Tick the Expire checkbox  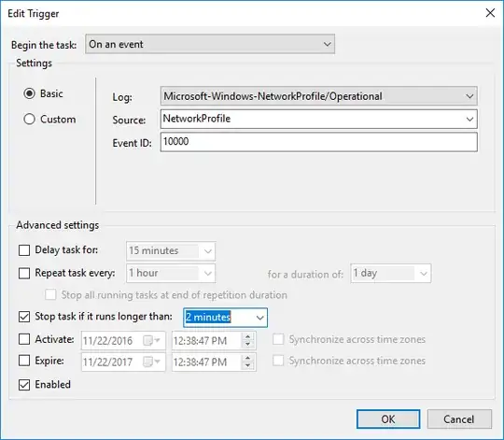point(24,361)
